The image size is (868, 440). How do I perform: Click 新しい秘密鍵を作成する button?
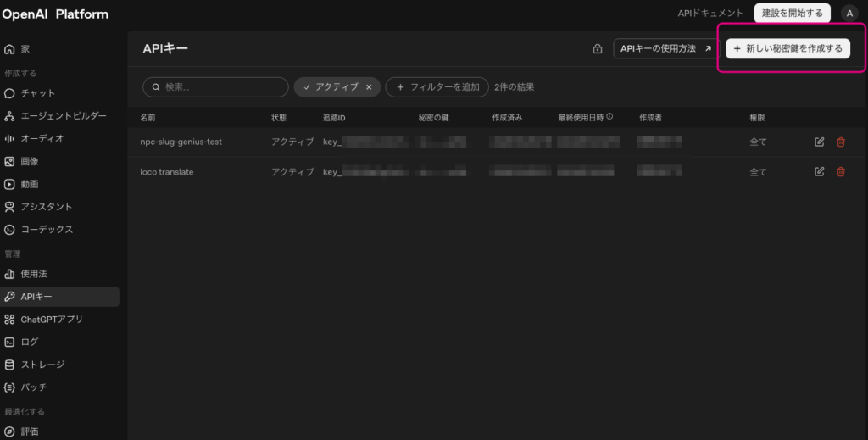click(787, 48)
